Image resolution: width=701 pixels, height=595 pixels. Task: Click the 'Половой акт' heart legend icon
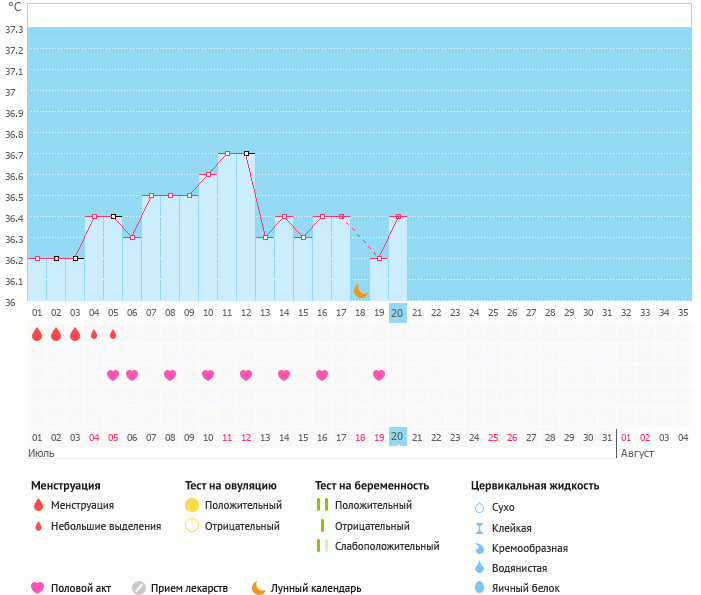[x=38, y=588]
